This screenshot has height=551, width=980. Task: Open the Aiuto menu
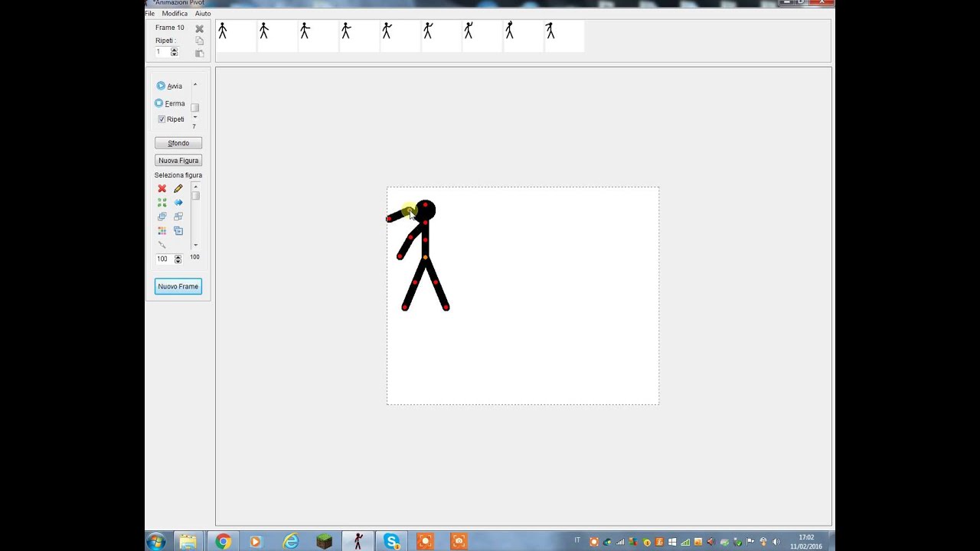coord(203,14)
